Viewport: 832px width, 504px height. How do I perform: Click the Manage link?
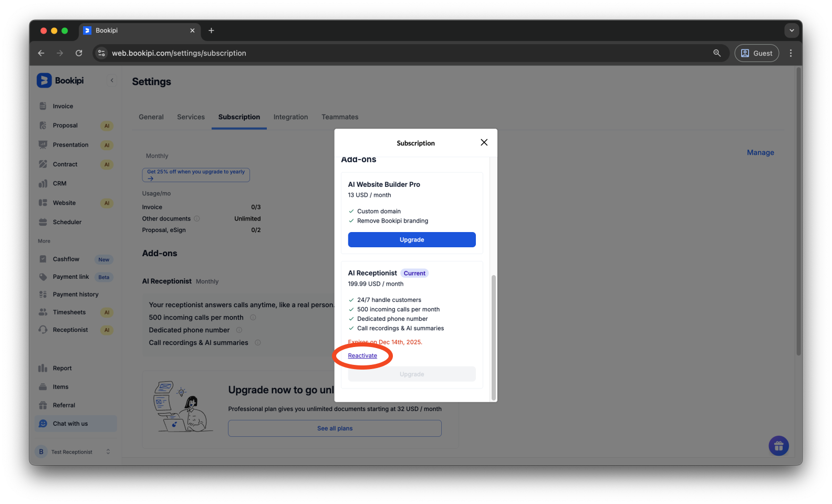pyautogui.click(x=761, y=152)
